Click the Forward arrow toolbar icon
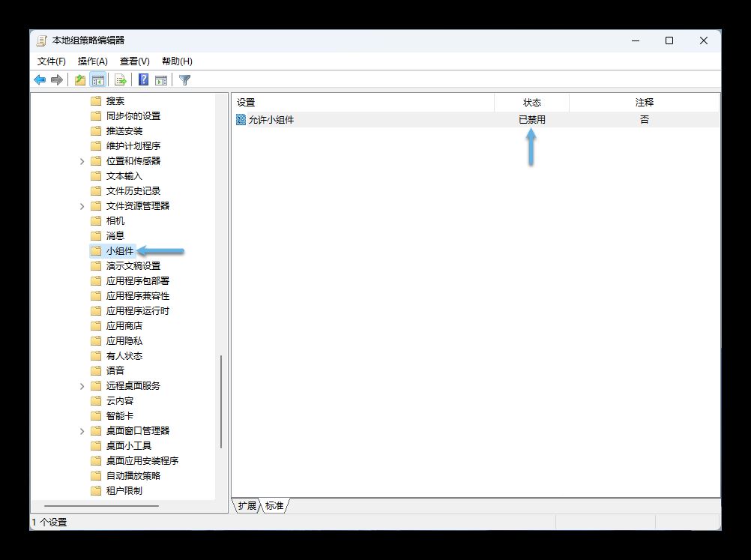Viewport: 751px width, 560px height. click(57, 80)
